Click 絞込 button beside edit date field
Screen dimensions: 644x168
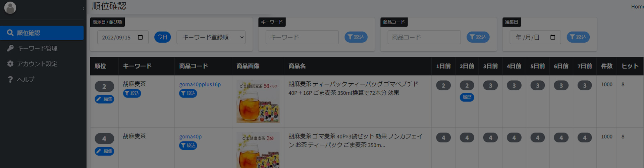point(578,37)
